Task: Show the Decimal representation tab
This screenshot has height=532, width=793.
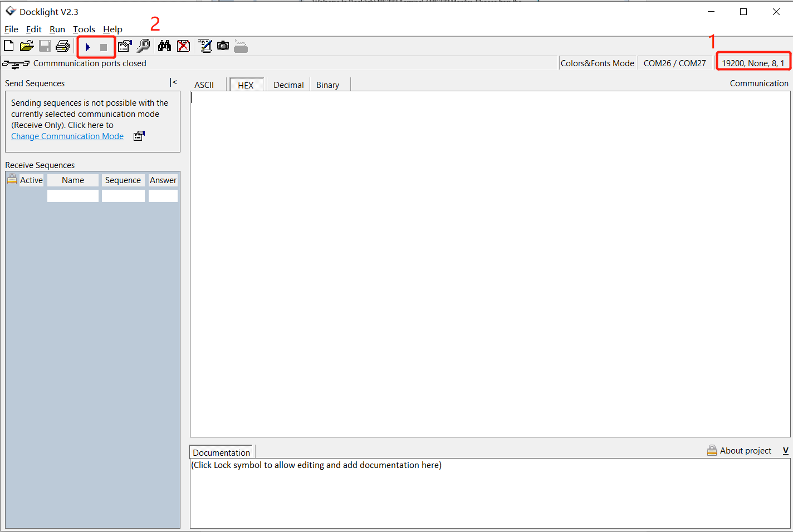Action: tap(288, 85)
